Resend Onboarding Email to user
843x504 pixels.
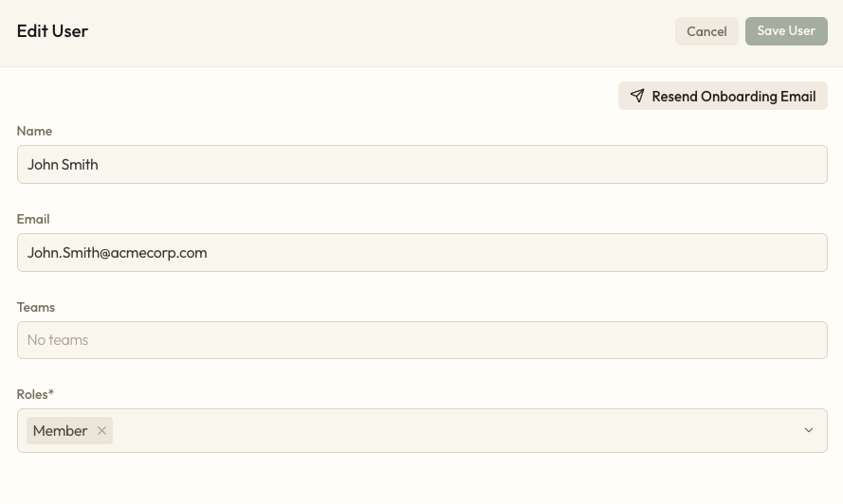click(x=733, y=96)
